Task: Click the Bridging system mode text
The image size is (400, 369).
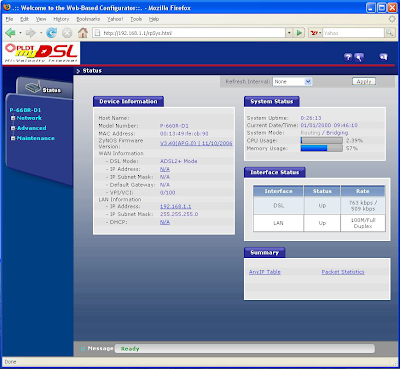Action: (x=337, y=133)
